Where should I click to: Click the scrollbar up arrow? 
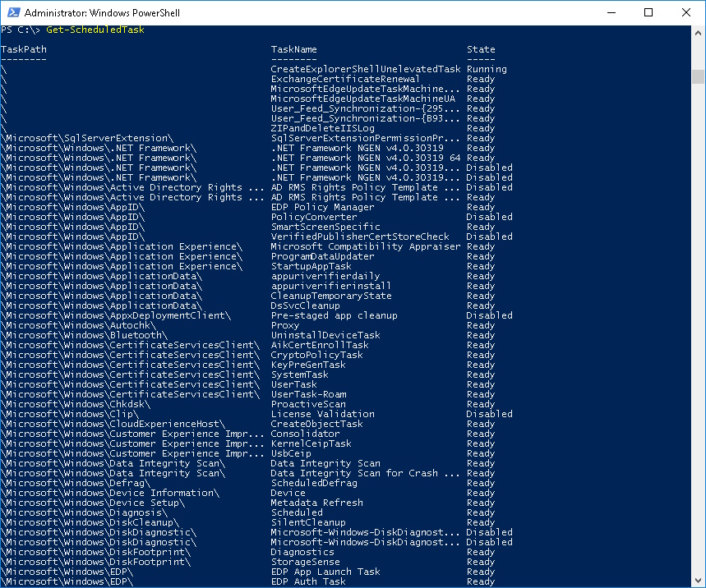(698, 32)
